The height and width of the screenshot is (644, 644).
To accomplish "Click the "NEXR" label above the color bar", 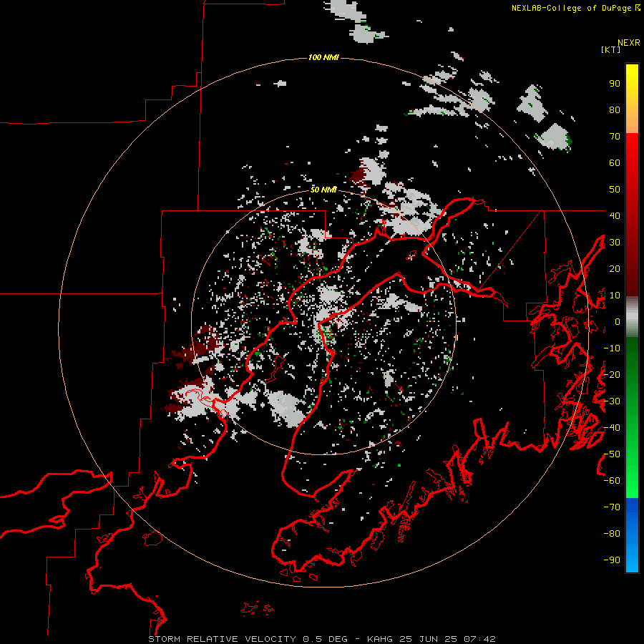I will click(628, 43).
